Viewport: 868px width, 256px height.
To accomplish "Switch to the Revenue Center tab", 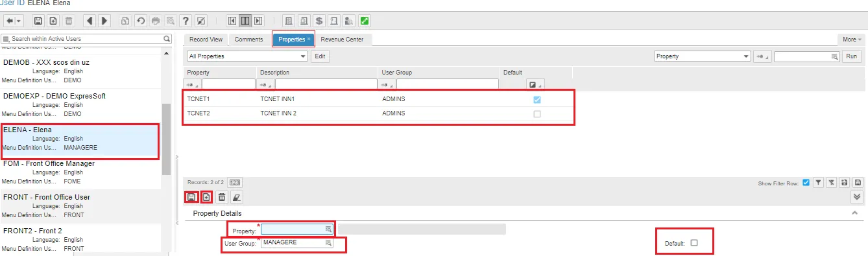I will coord(342,40).
